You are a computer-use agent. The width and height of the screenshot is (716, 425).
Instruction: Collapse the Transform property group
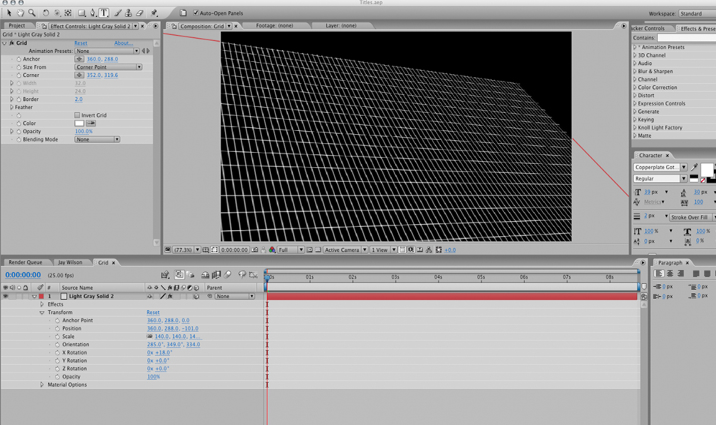pyautogui.click(x=42, y=313)
